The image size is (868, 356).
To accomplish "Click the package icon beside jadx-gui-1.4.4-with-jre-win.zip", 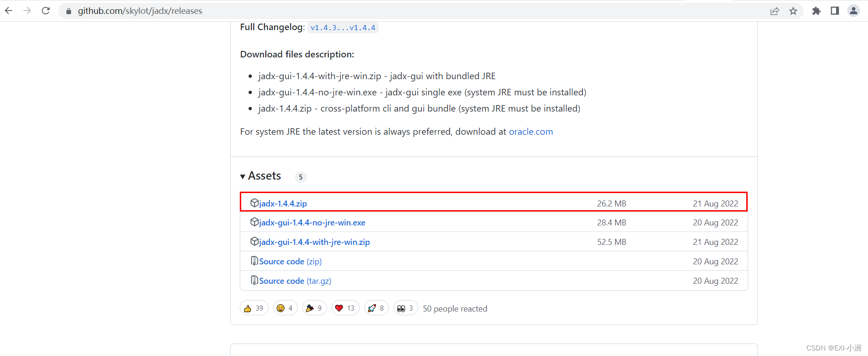I will pos(254,241).
